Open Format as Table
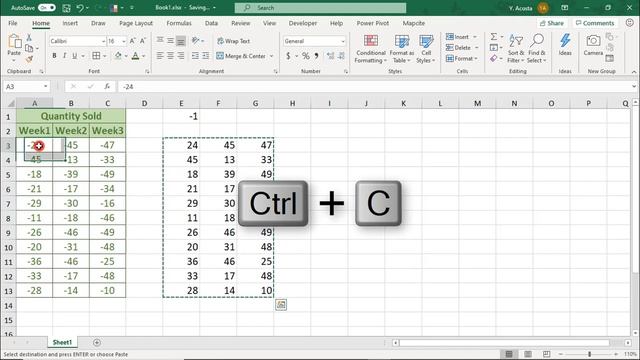The height and width of the screenshot is (360, 640). coord(402,49)
